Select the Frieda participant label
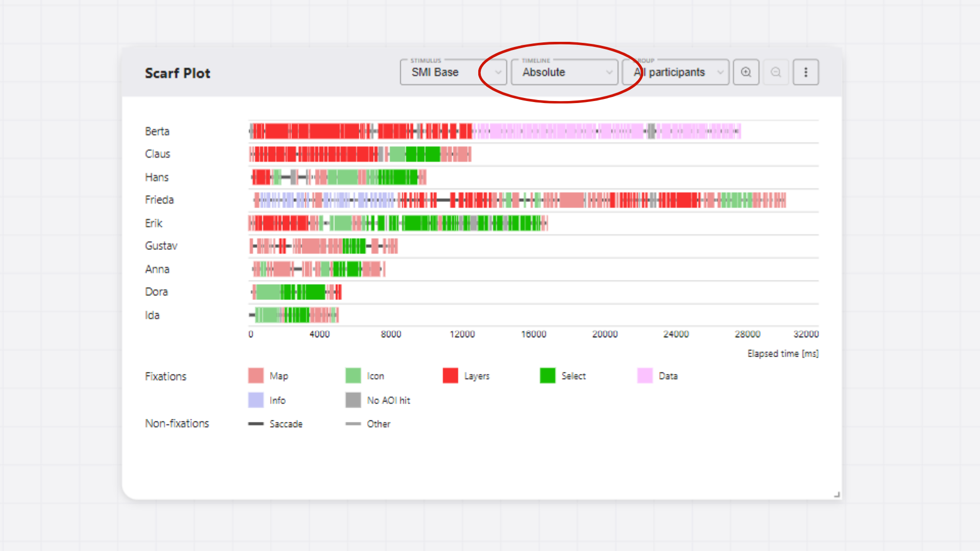Screen dimensions: 980x551 point(159,200)
